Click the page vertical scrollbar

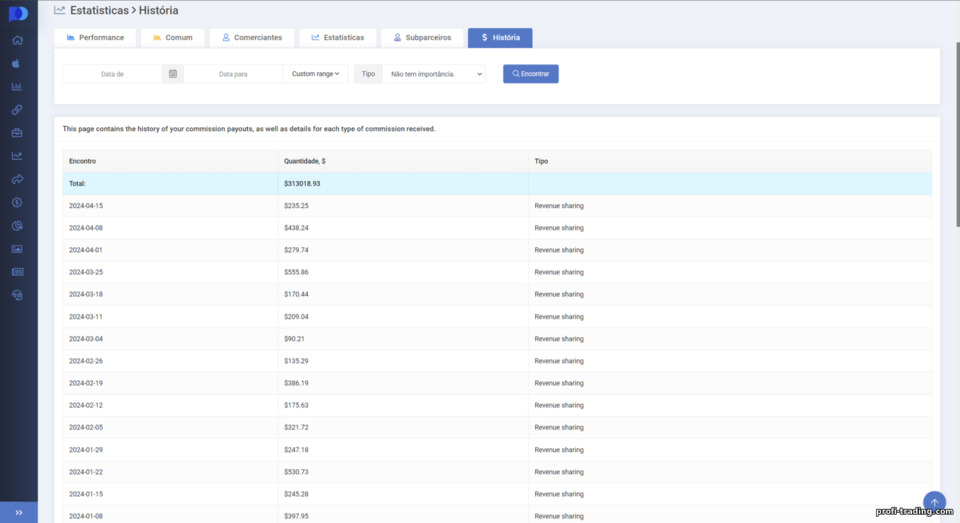click(957, 135)
